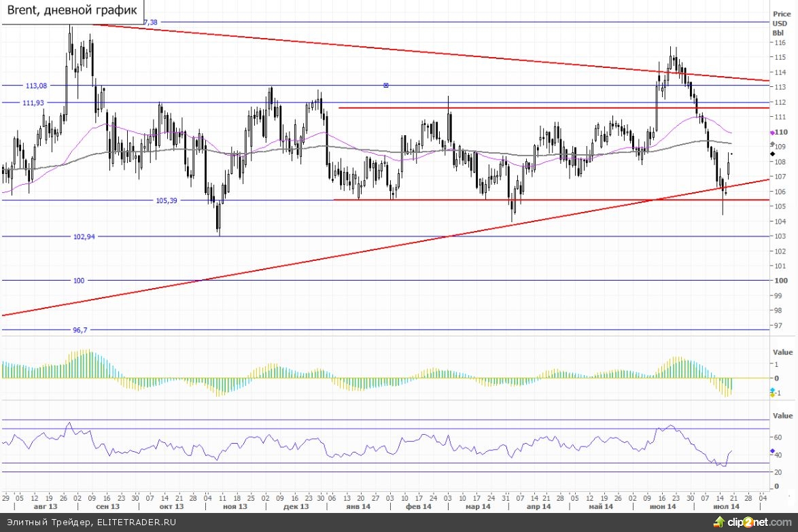Image resolution: width=798 pixels, height=532 pixels.
Task: Click the clip2net.com logo
Action: tap(752, 522)
